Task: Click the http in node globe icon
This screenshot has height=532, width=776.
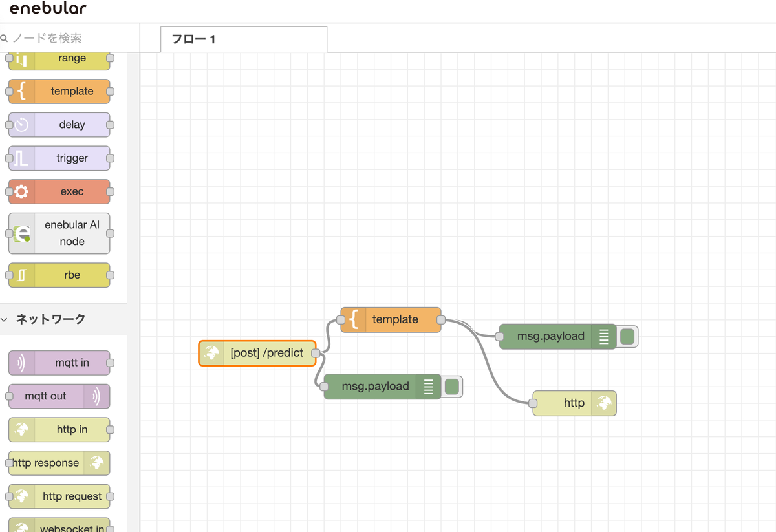Action: 21,430
